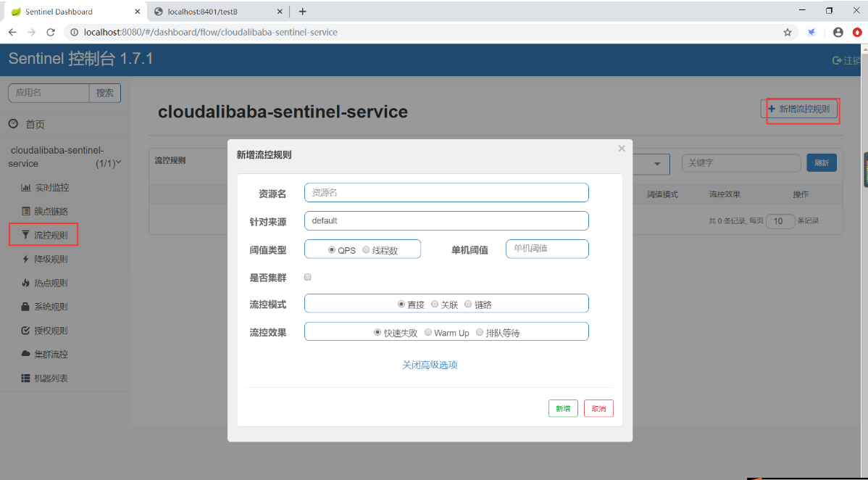Click the green 新增 button
Screen dimensions: 868x480
click(x=563, y=409)
